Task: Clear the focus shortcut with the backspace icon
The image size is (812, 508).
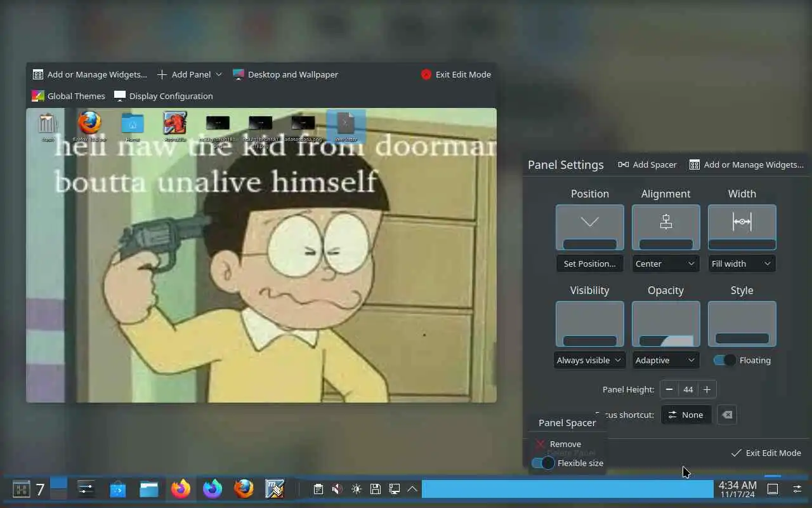Action: pos(727,415)
